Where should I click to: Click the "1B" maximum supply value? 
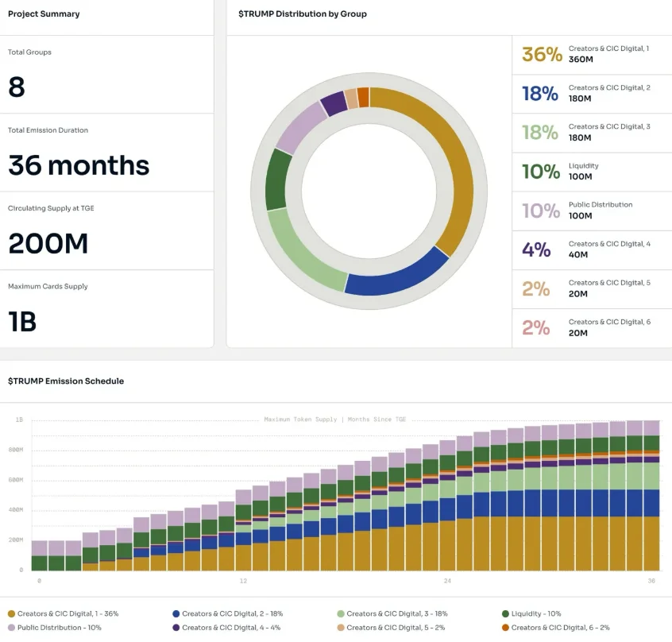(x=22, y=322)
